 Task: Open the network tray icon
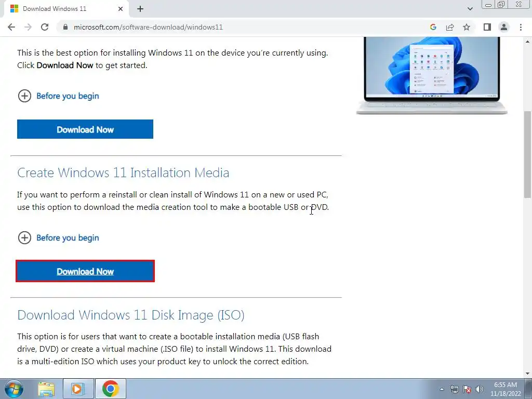pos(454,389)
